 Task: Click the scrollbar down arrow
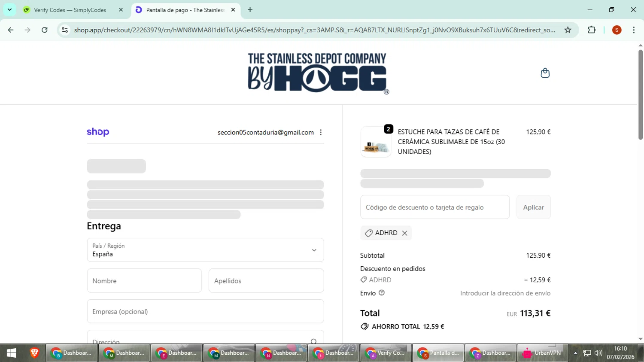tap(640, 339)
